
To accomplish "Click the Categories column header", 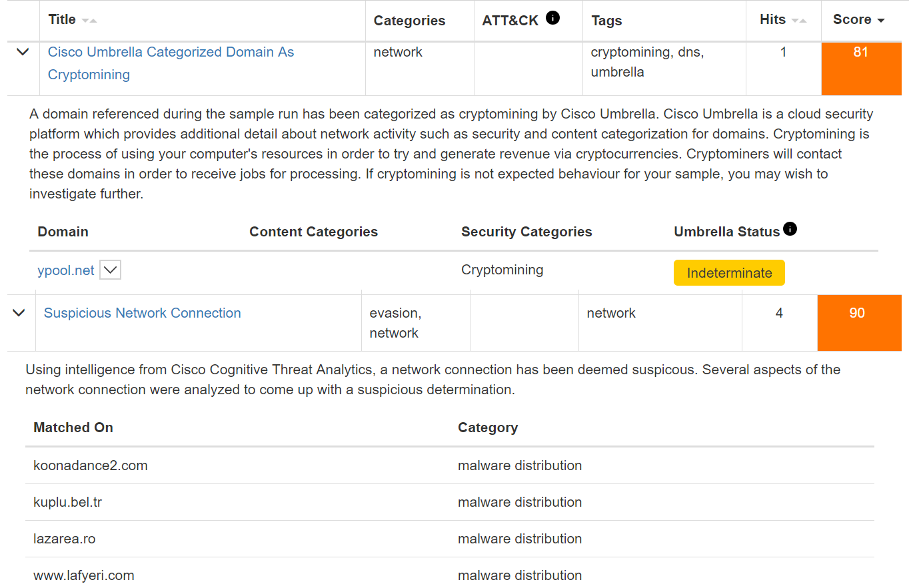I will [x=409, y=21].
